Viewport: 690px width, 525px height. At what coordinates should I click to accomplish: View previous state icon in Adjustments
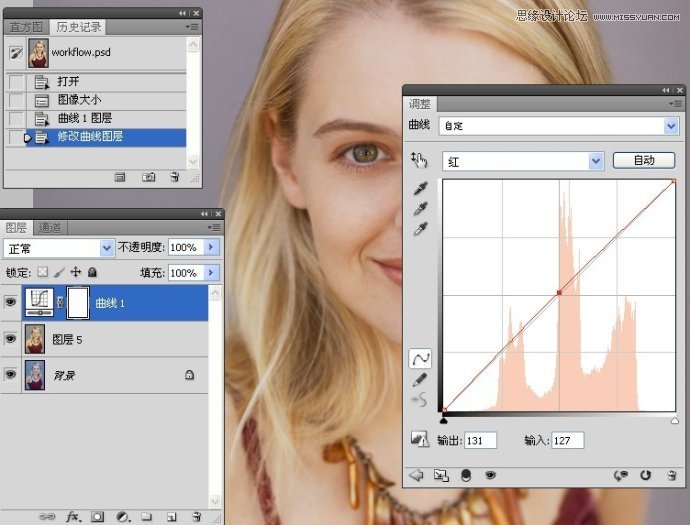[x=620, y=475]
